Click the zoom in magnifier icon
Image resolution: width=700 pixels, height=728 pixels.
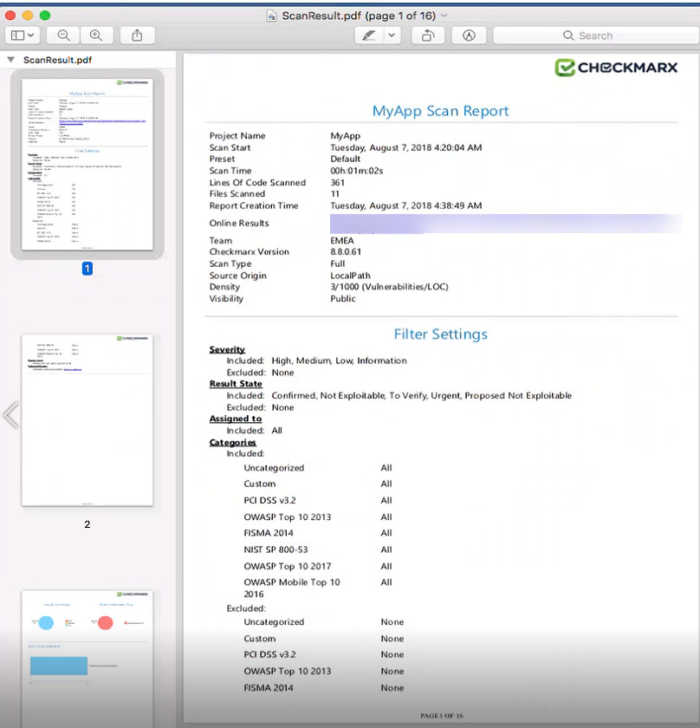[96, 36]
